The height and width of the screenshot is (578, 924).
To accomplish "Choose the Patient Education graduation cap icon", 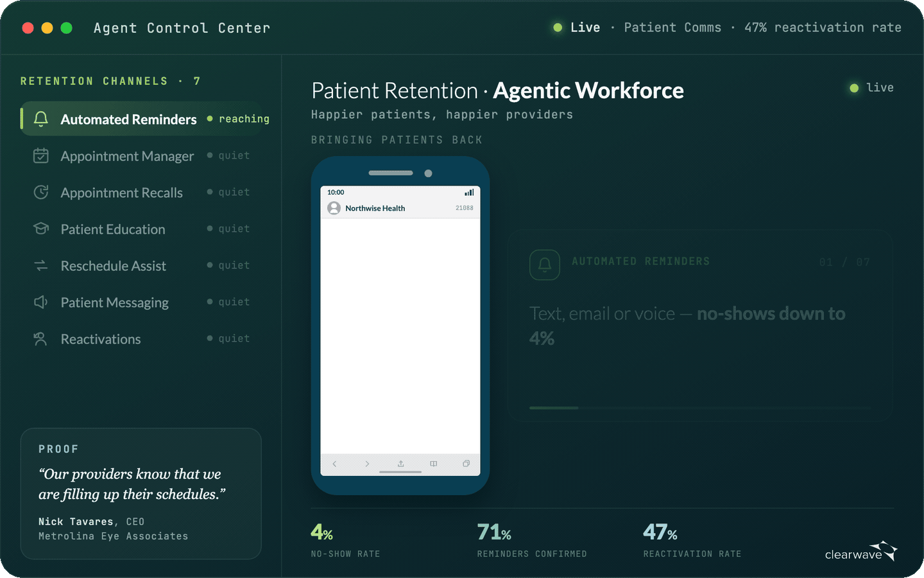I will pos(41,229).
